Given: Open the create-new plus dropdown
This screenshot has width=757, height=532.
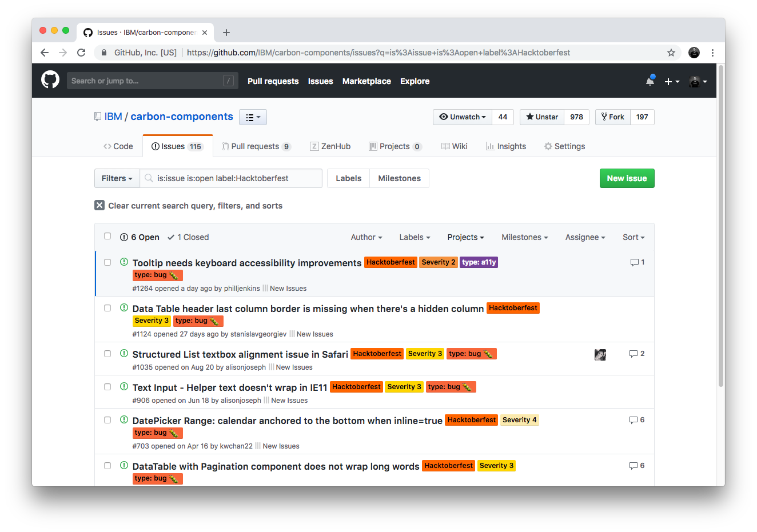Looking at the screenshot, I should click(x=672, y=81).
